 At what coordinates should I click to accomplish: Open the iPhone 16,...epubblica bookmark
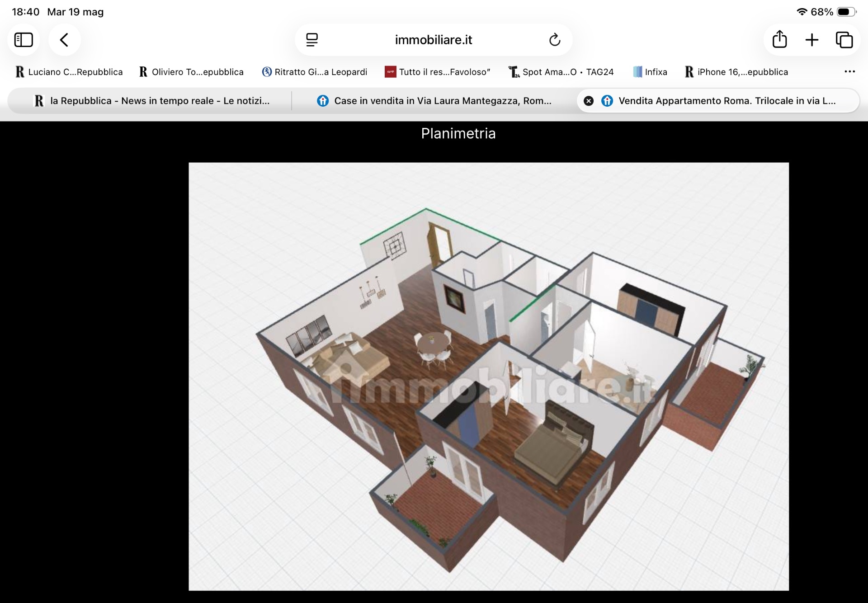736,72
